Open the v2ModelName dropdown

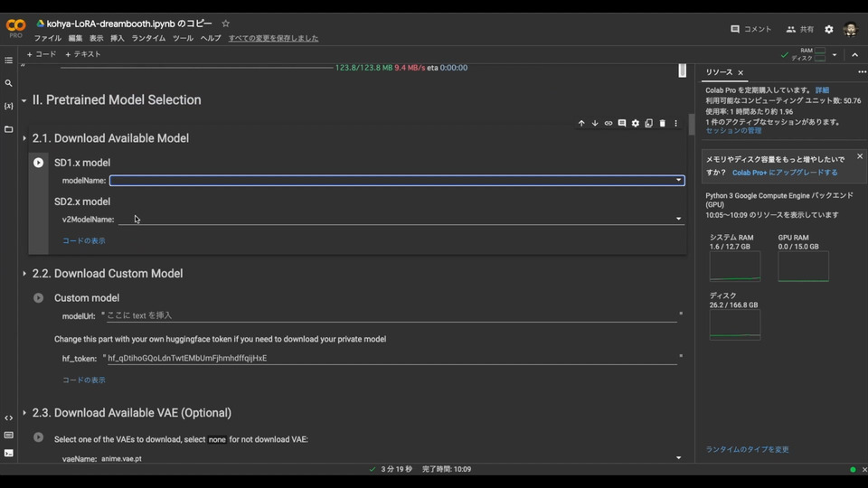tap(401, 219)
